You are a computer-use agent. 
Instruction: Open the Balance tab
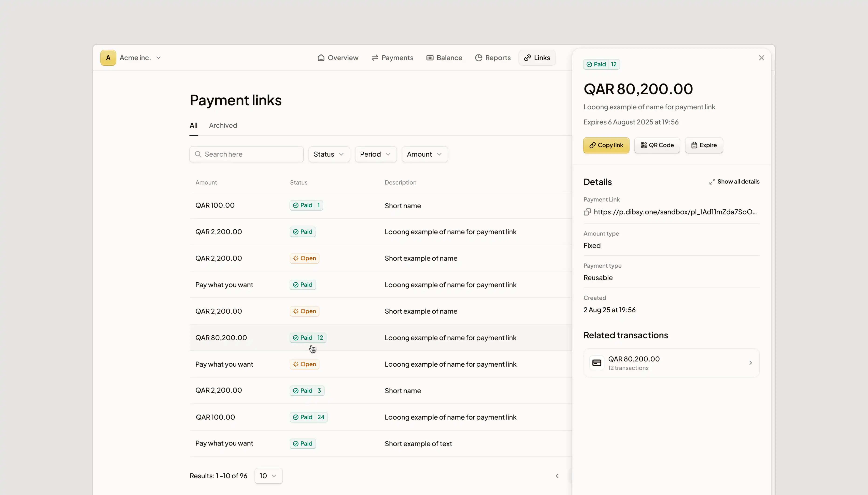click(444, 58)
